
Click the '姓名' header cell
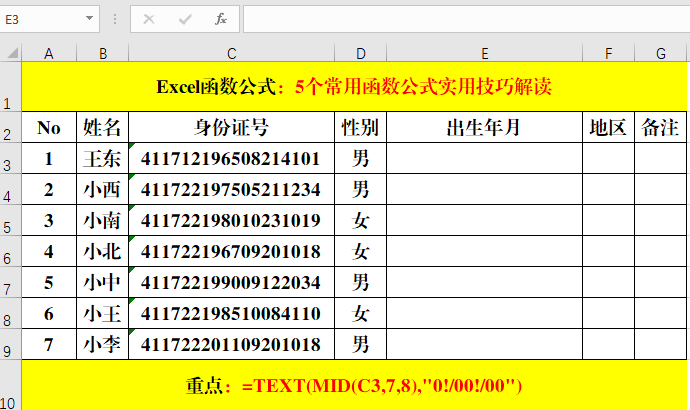[x=103, y=127]
